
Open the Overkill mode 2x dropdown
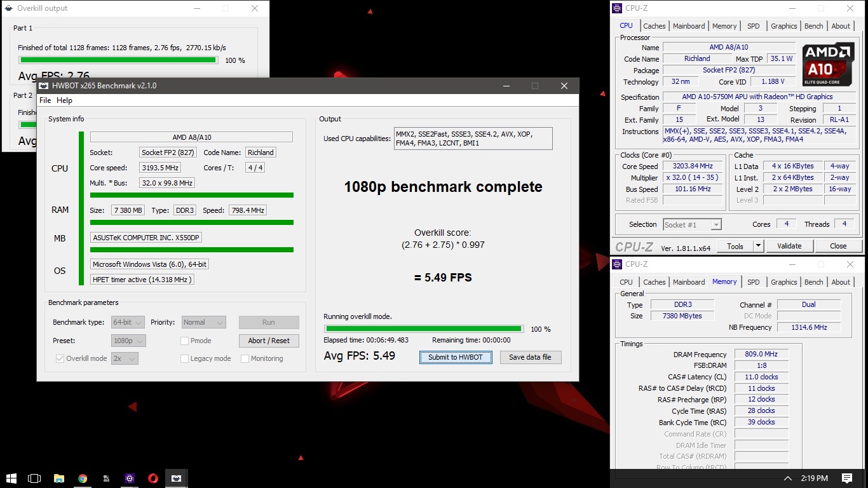click(x=125, y=358)
